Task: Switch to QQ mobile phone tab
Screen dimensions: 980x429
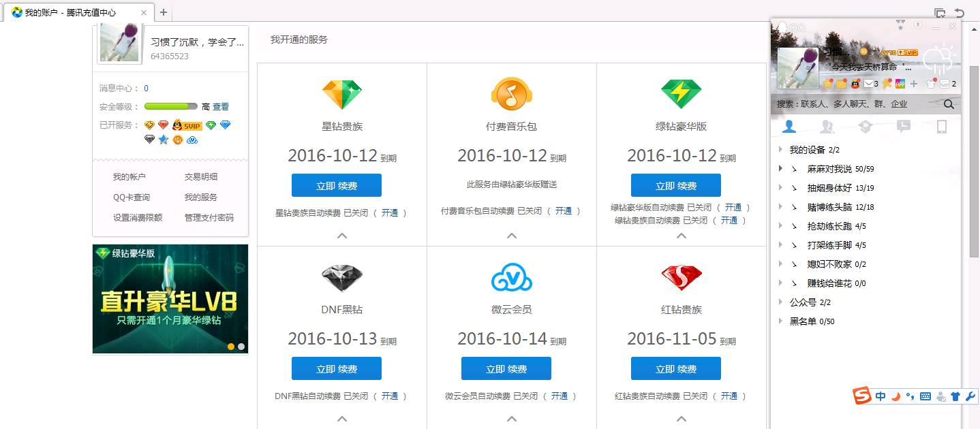Action: pyautogui.click(x=942, y=126)
